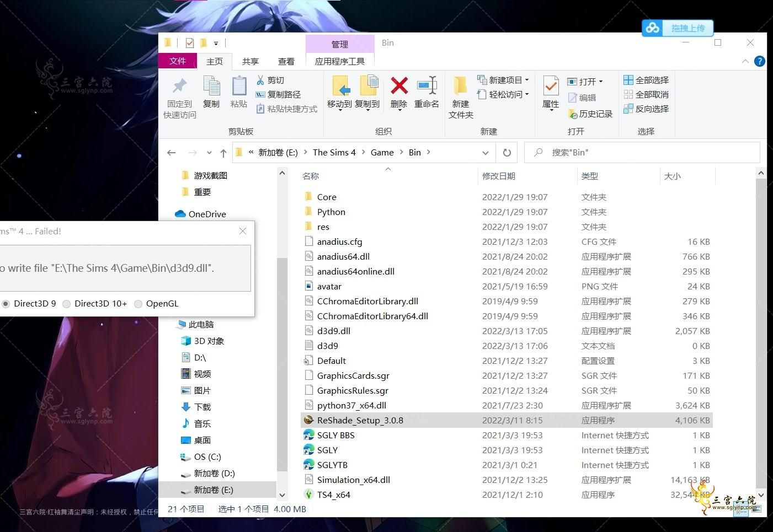773x532 pixels.
Task: Select the GraphicsRules.sgr file
Action: click(x=507, y=390)
